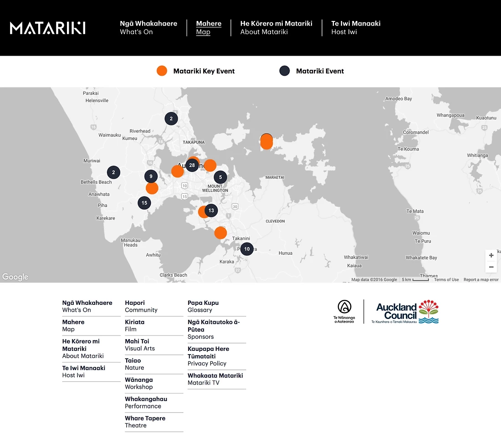Click the 9-event cluster west of Auckland
Viewport: 501px width, 448px height.
[x=151, y=176]
